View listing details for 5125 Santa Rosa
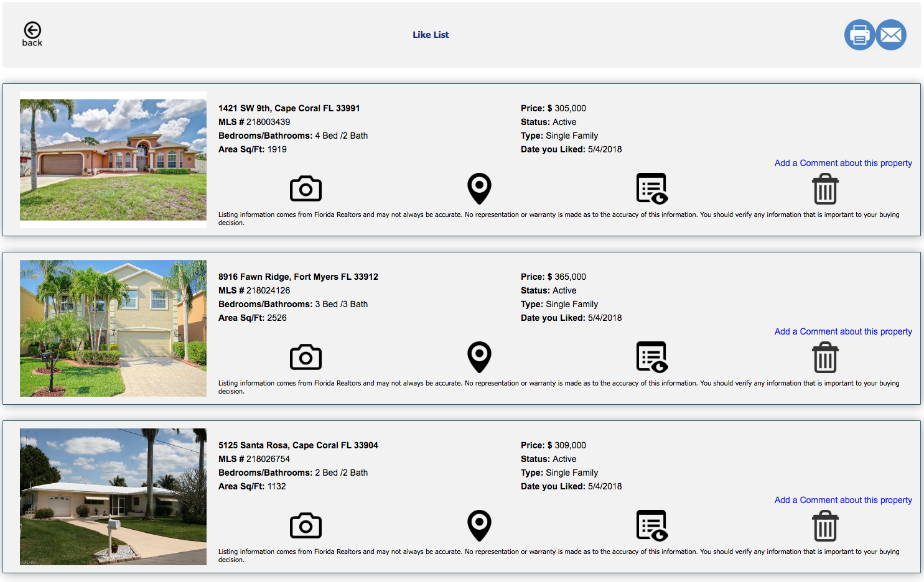924x582 pixels. click(x=652, y=525)
